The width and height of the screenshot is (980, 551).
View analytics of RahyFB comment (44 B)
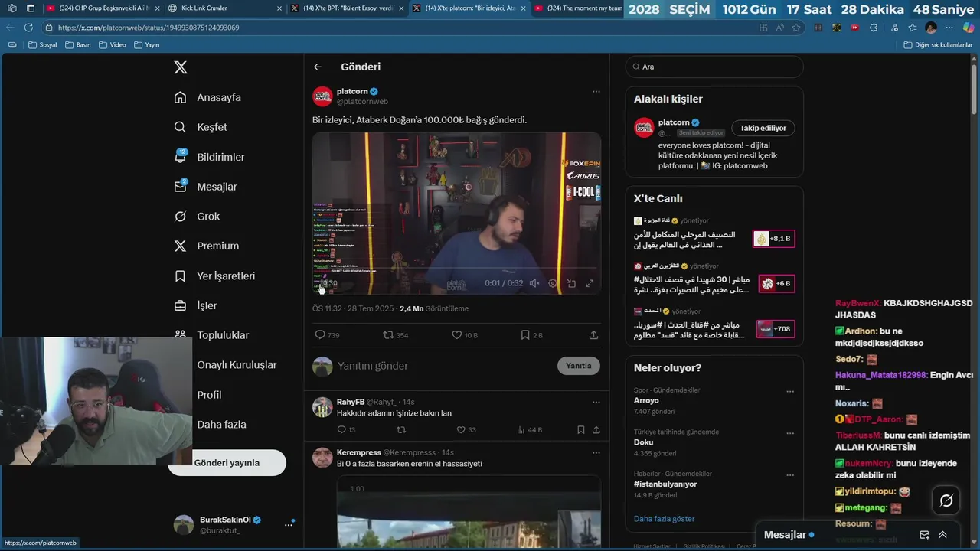[x=530, y=430]
